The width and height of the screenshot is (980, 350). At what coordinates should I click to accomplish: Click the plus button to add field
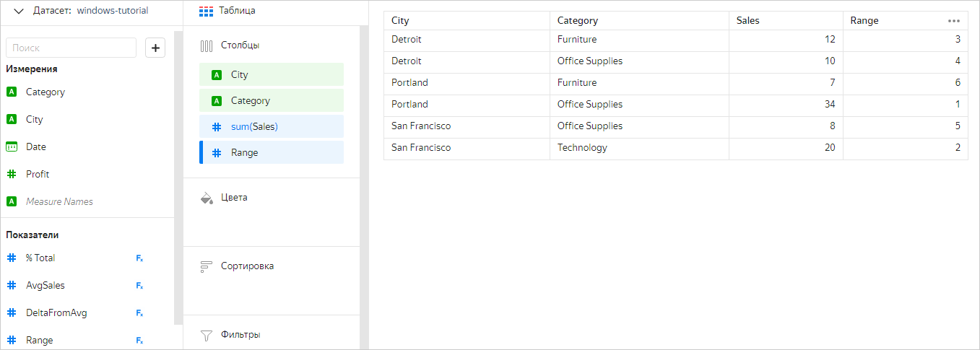[155, 48]
